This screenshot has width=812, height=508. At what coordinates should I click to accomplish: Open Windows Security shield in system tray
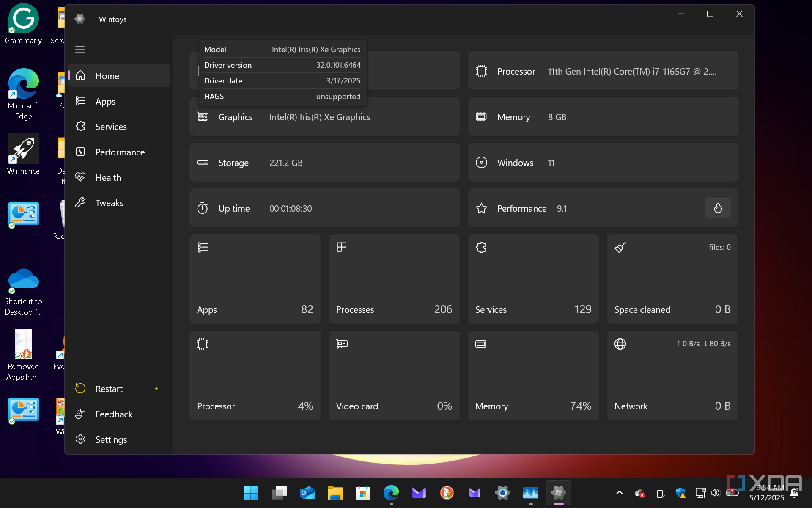coord(680,493)
